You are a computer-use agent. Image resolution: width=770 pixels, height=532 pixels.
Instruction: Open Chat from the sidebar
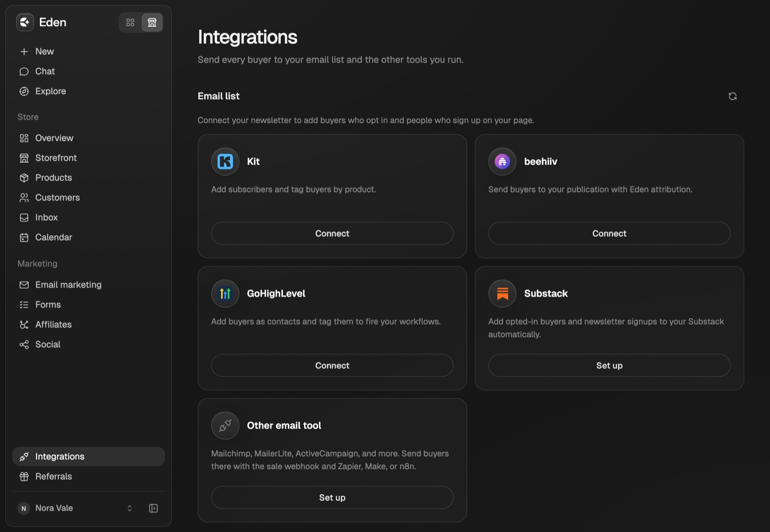click(x=89, y=71)
